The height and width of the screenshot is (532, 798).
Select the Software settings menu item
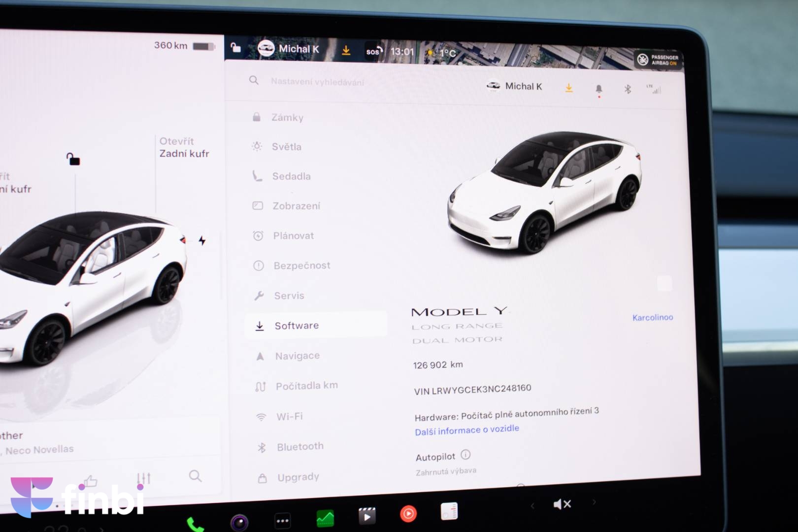coord(297,326)
